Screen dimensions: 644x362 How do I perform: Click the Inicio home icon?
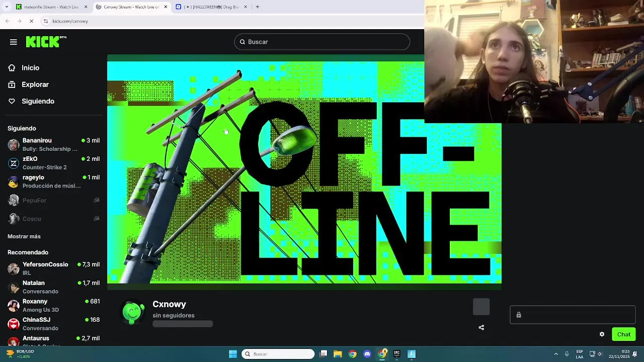click(12, 68)
